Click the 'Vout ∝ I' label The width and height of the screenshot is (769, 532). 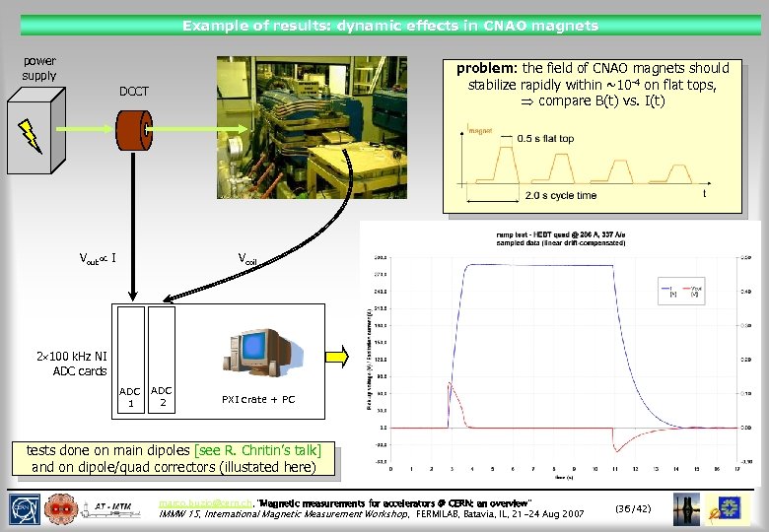click(98, 258)
